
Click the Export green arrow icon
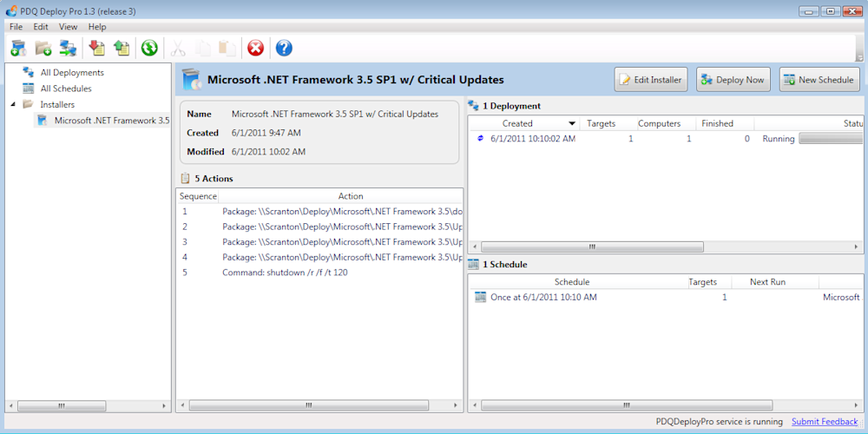tap(122, 48)
